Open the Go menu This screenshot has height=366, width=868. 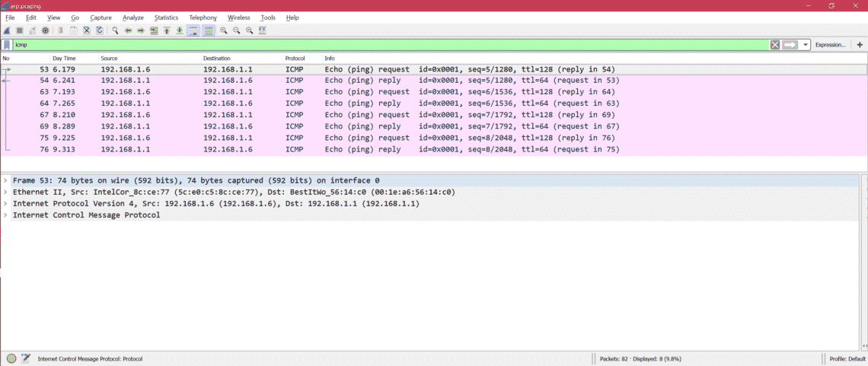(75, 18)
